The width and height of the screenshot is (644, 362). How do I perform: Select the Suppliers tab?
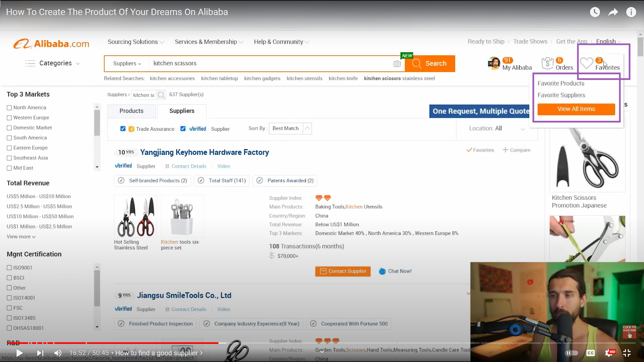[x=182, y=111]
